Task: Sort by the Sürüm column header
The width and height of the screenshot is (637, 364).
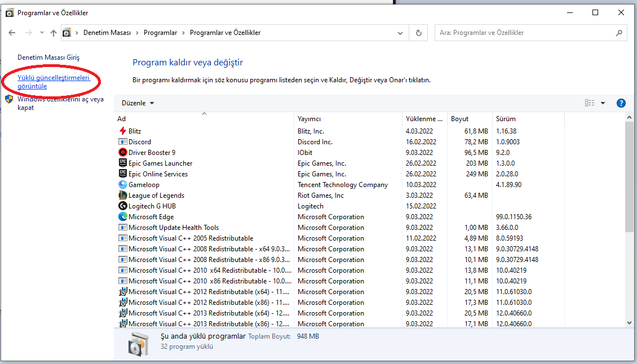Action: (528, 119)
